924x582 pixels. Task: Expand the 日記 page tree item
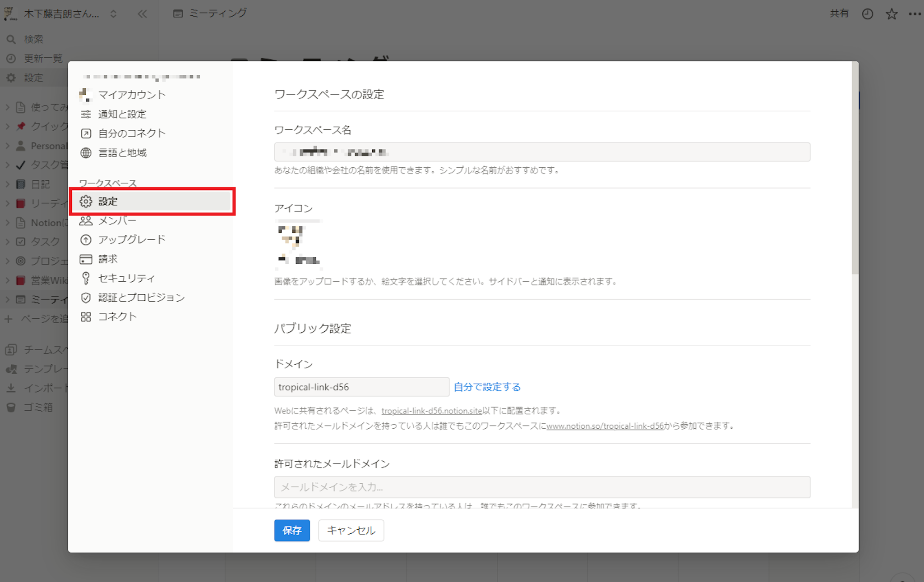8,184
